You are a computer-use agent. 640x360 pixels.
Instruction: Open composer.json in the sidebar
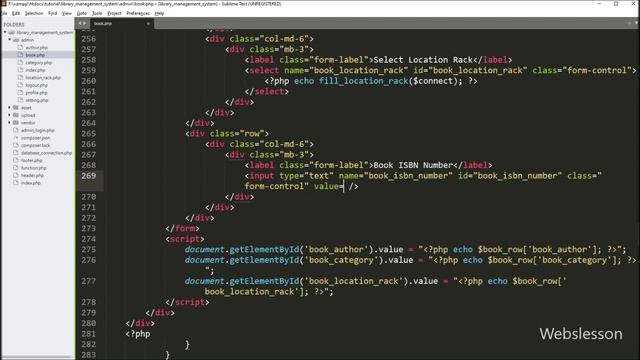[36, 138]
